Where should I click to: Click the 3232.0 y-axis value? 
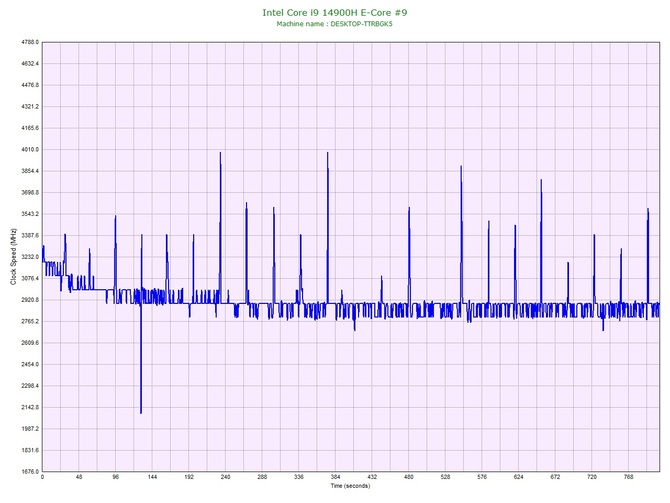pos(30,257)
